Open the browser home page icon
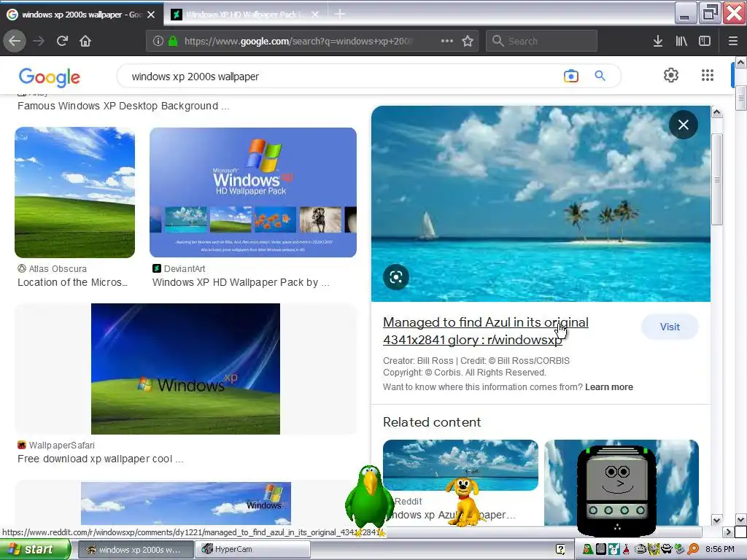Screen dimensions: 747x560 85,41
